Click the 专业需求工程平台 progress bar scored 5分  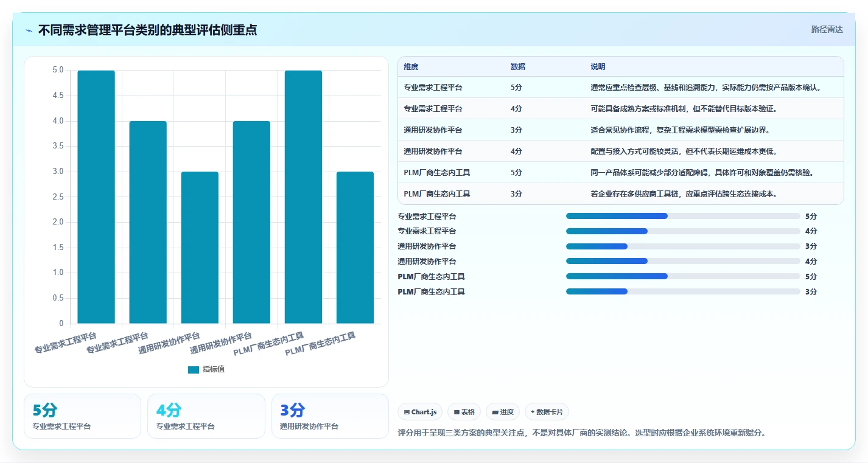683,216
